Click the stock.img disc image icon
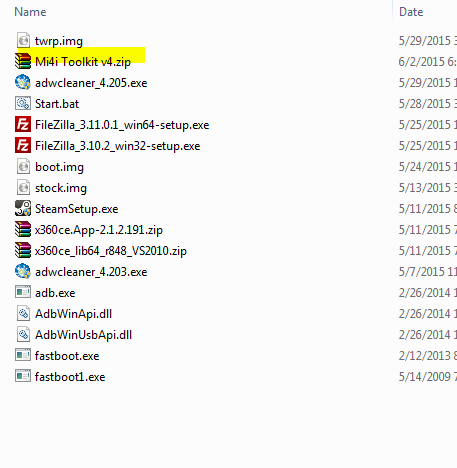This screenshot has height=468, width=457. 23,187
